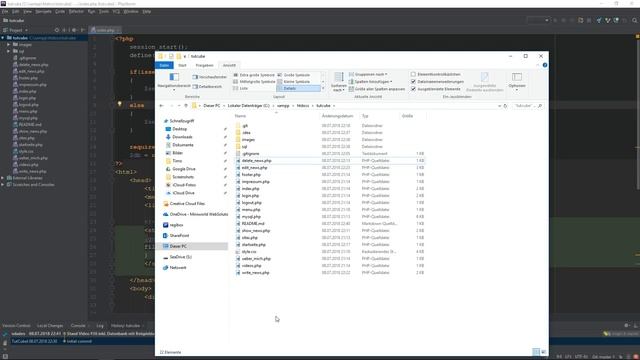The height and width of the screenshot is (360, 640).
Task: Open the 'Spalten hinzufügen' dropdown
Action: click(x=370, y=82)
